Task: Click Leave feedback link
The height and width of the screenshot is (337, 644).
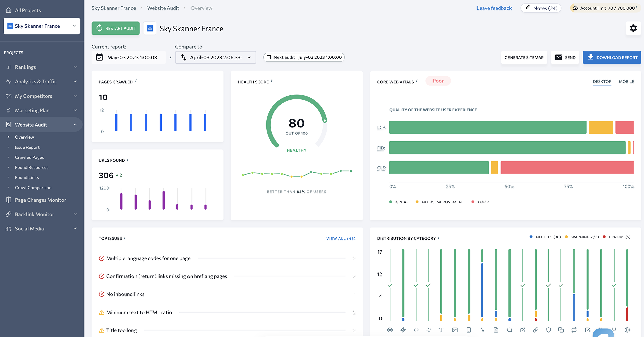Action: click(494, 8)
